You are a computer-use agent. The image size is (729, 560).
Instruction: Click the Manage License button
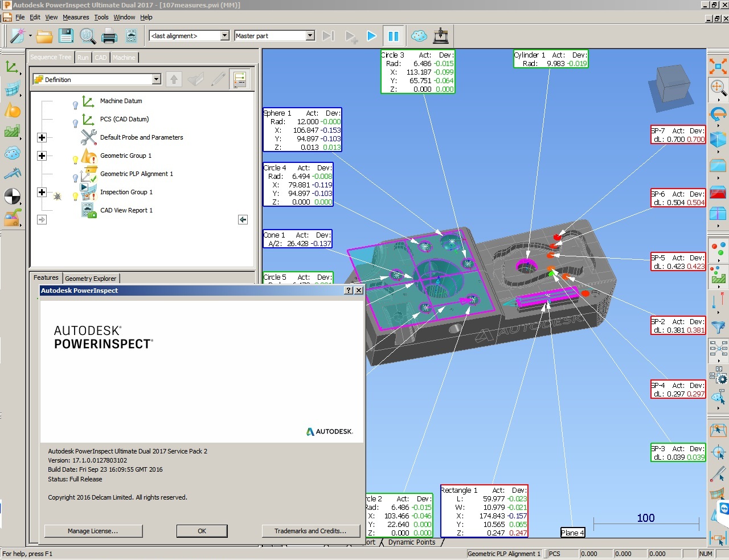(93, 531)
